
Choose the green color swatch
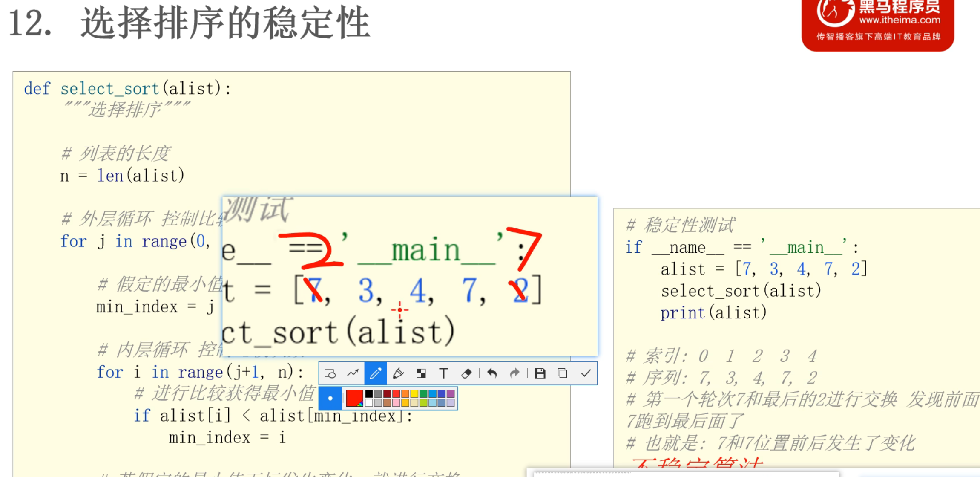pos(423,394)
